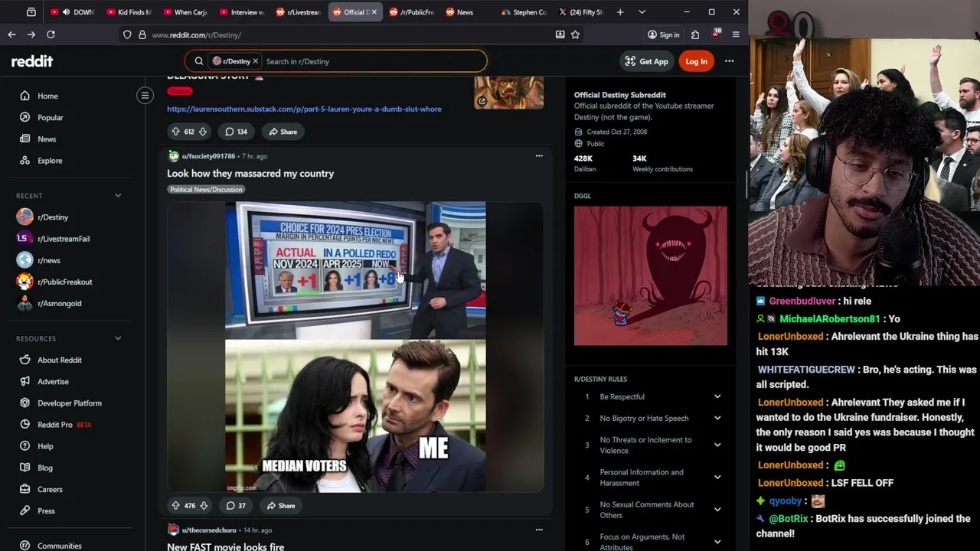Image resolution: width=980 pixels, height=551 pixels.
Task: Remove the r/Destiny search filter chip
Action: pyautogui.click(x=256, y=61)
